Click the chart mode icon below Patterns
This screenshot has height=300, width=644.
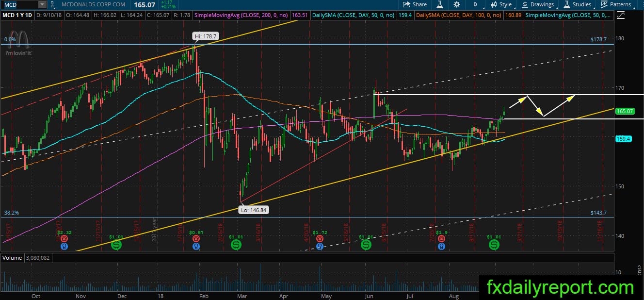(620, 16)
